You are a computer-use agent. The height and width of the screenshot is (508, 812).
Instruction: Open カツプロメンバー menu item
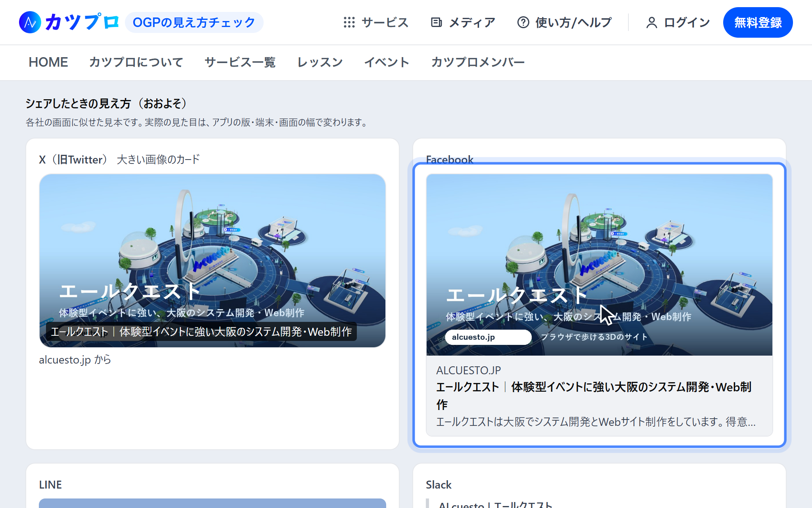[x=478, y=62]
